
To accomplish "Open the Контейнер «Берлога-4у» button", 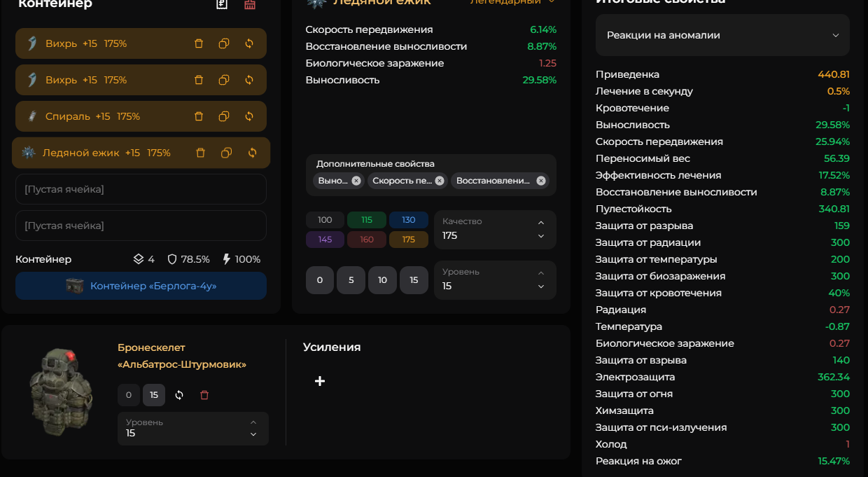I will [x=141, y=286].
